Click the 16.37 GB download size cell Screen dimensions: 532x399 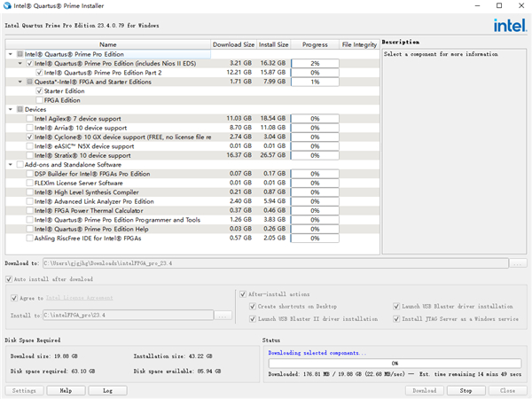pyautogui.click(x=239, y=155)
